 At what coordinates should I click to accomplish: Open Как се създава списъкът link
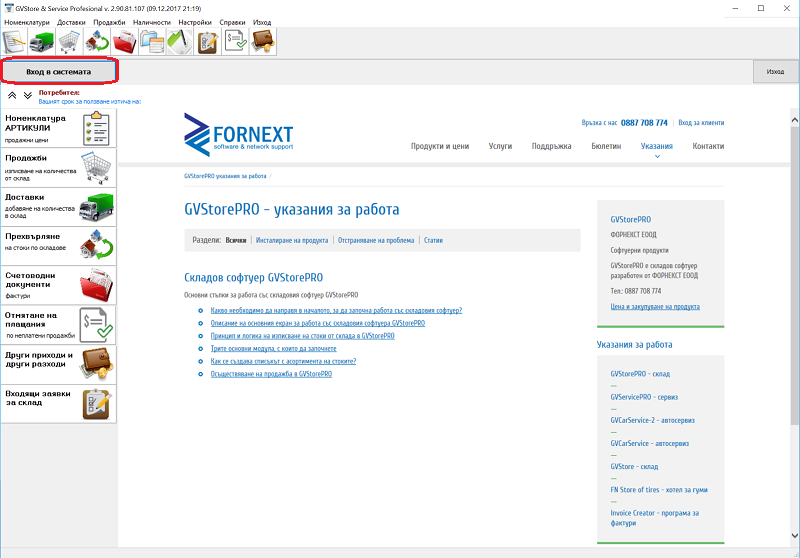tap(283, 361)
